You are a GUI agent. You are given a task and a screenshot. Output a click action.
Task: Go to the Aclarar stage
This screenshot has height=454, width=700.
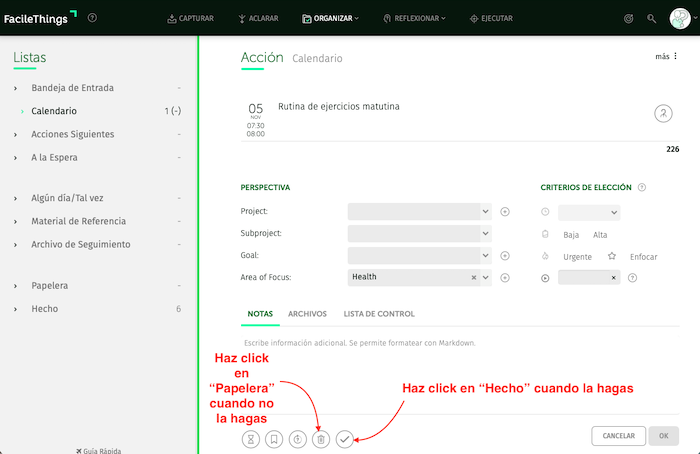pos(258,18)
